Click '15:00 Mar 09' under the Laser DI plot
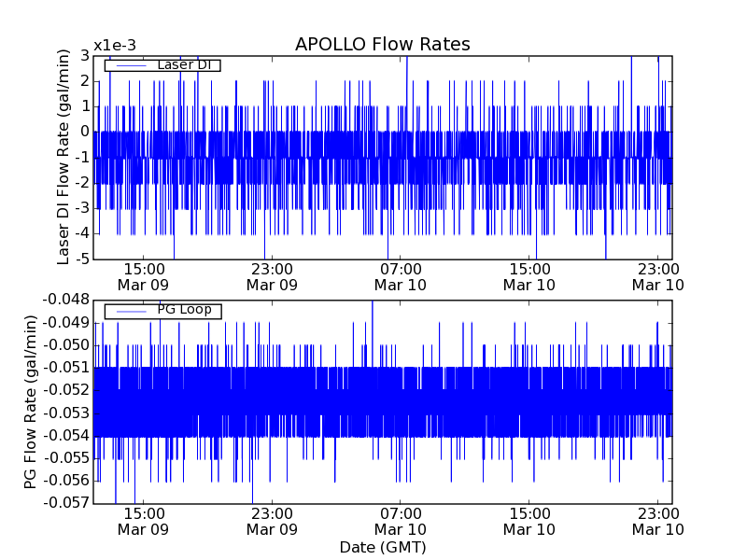747x560 pixels. 143,277
